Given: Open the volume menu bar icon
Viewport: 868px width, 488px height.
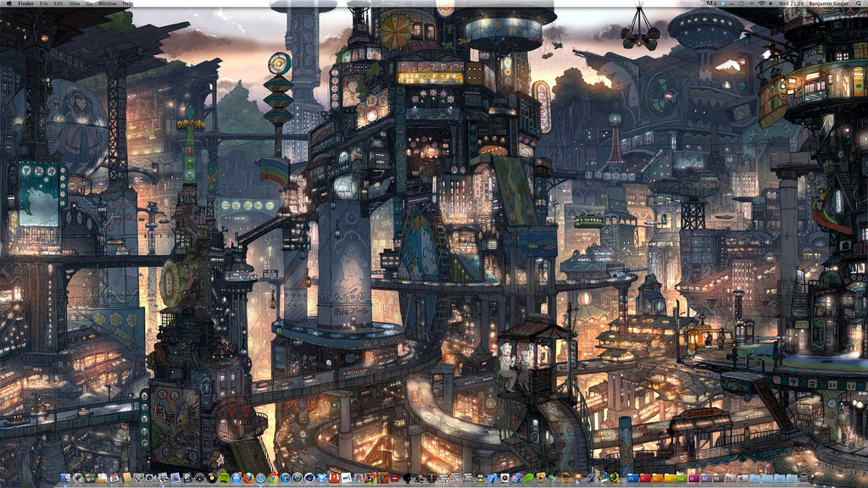Looking at the screenshot, I should pyautogui.click(x=771, y=3).
